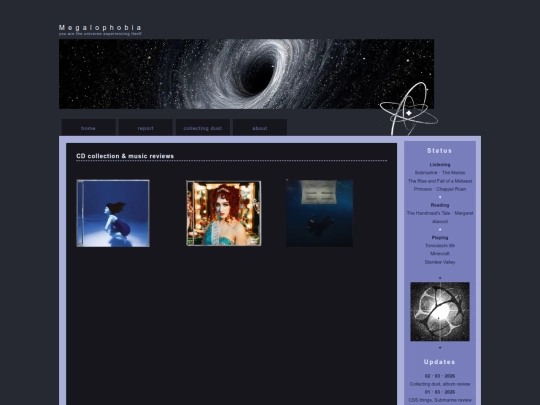Select 'Submarine - The Marias' text
Image resolution: width=540 pixels, height=405 pixels.
tap(440, 173)
